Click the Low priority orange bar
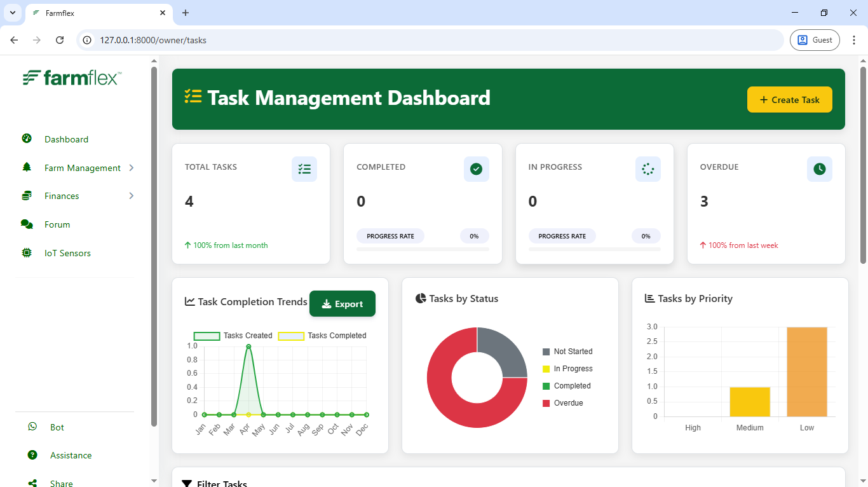This screenshot has height=487, width=868. point(807,372)
